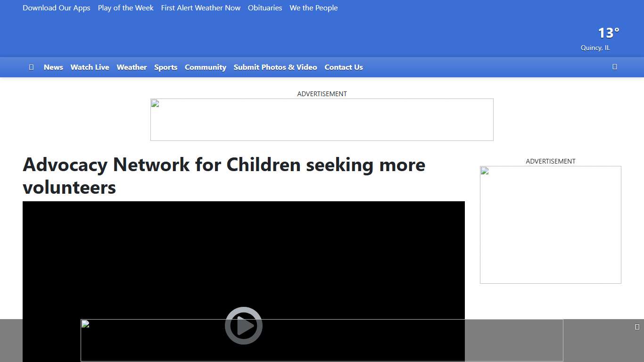The height and width of the screenshot is (362, 644).
Task: Select the Community menu item
Action: tap(205, 67)
